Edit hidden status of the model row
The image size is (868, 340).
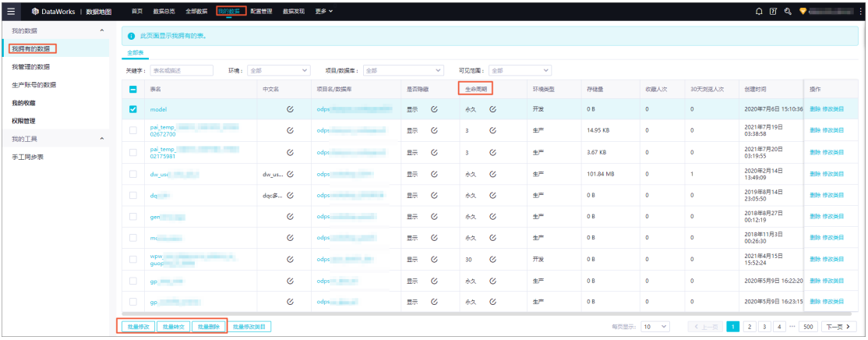435,109
